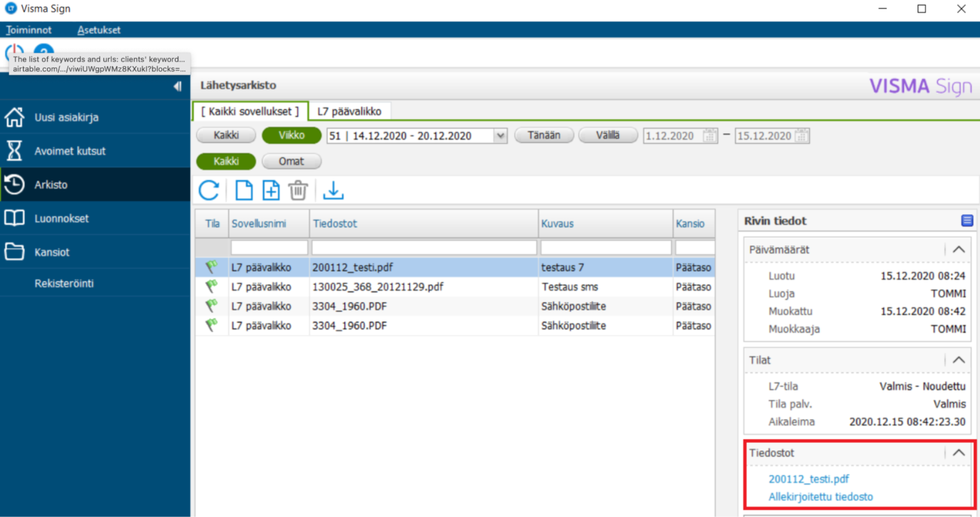
Task: Open the Asetukset menu
Action: coord(99,30)
